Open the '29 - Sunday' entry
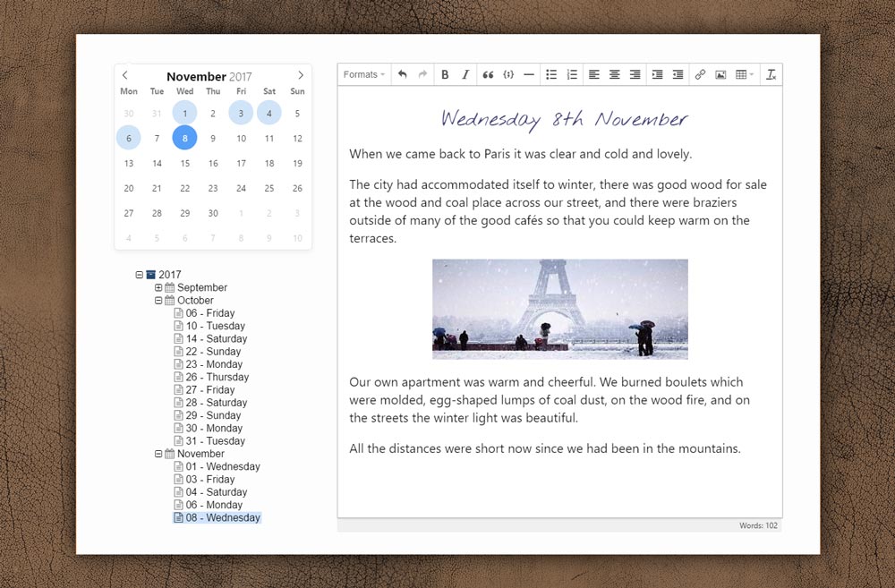The height and width of the screenshot is (588, 895). point(208,415)
